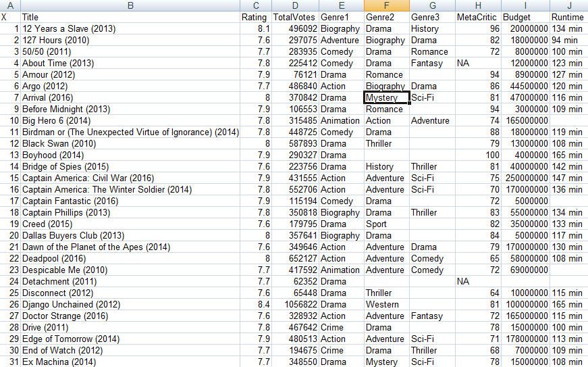Select the 'About Time (2013)' cell
Screen dimensions: 588x367
pyautogui.click(x=130, y=63)
